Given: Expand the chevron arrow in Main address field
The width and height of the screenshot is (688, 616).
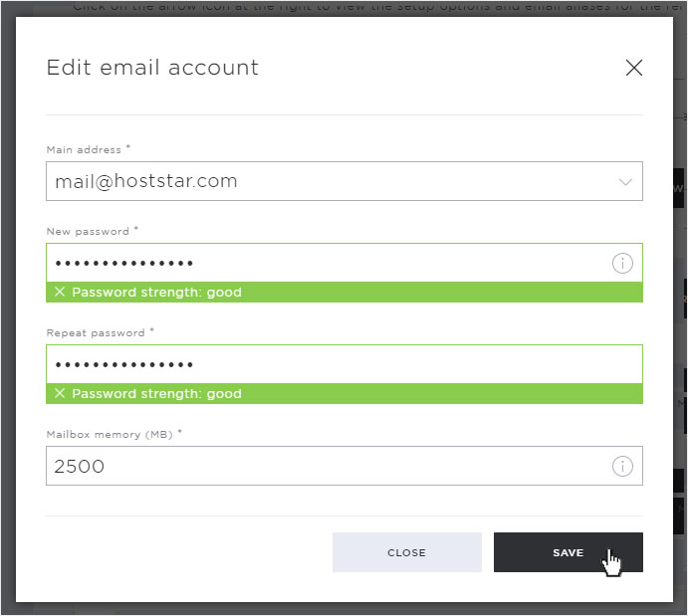Looking at the screenshot, I should point(625,182).
